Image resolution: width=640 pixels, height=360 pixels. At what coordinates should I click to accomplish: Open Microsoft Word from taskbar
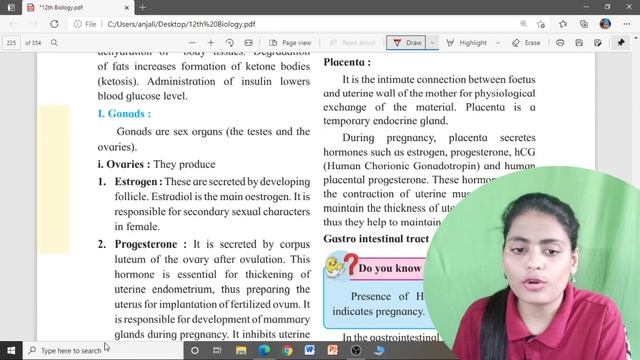tap(309, 350)
